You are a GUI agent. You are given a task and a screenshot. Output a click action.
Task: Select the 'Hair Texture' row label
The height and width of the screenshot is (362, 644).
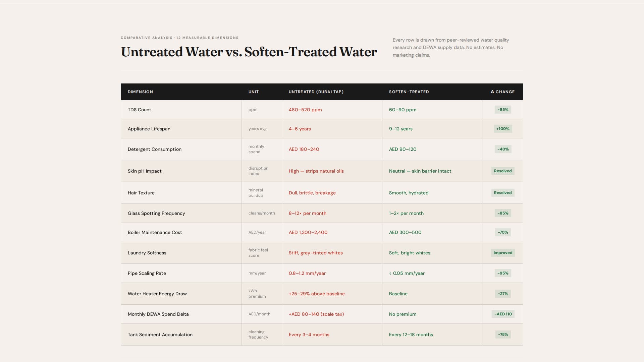[x=141, y=193]
